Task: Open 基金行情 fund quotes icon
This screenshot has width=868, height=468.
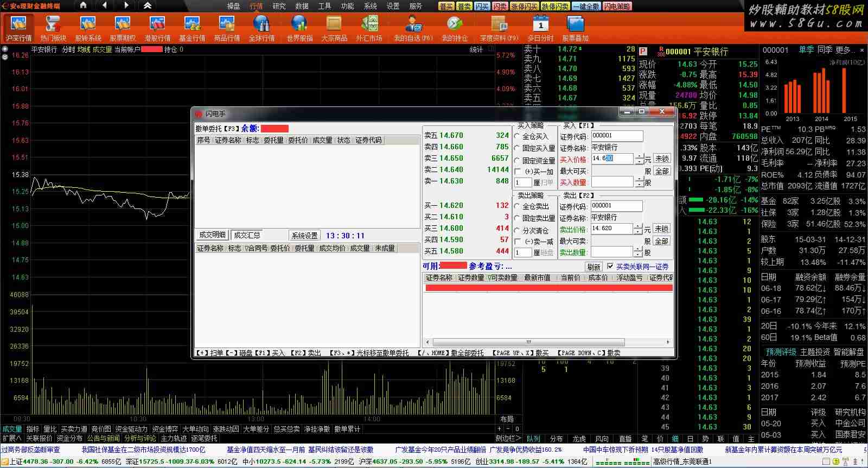Action: pyautogui.click(x=192, y=28)
